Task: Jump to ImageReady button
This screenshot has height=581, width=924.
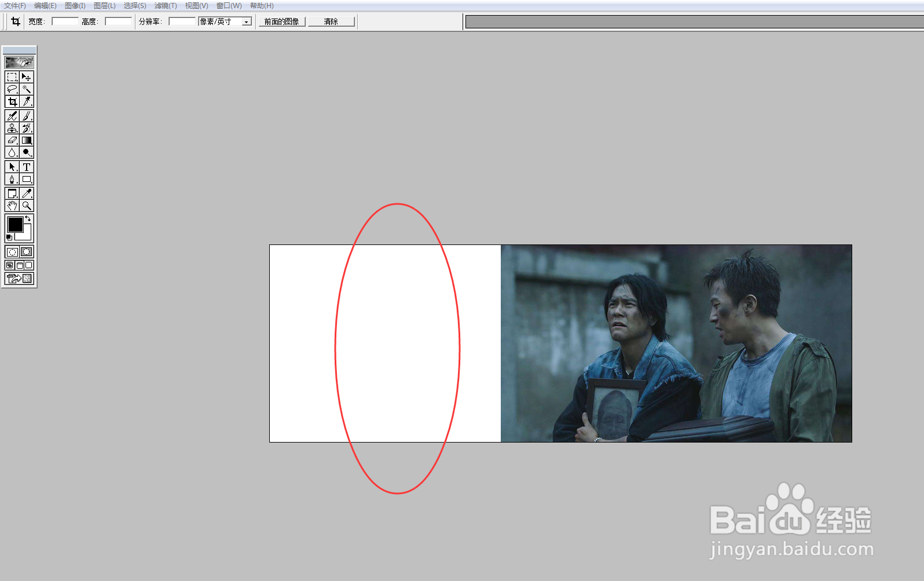Action: click(19, 279)
